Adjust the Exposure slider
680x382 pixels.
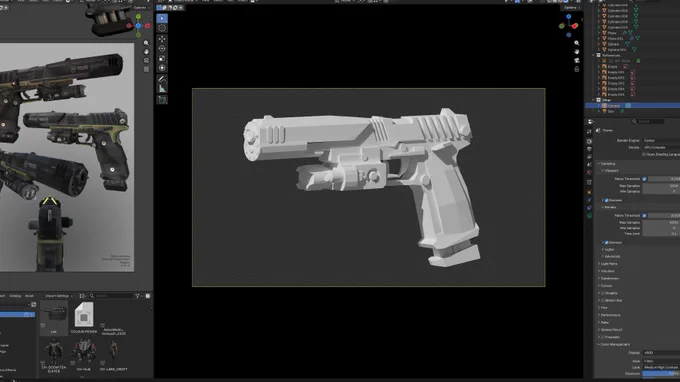pos(661,373)
